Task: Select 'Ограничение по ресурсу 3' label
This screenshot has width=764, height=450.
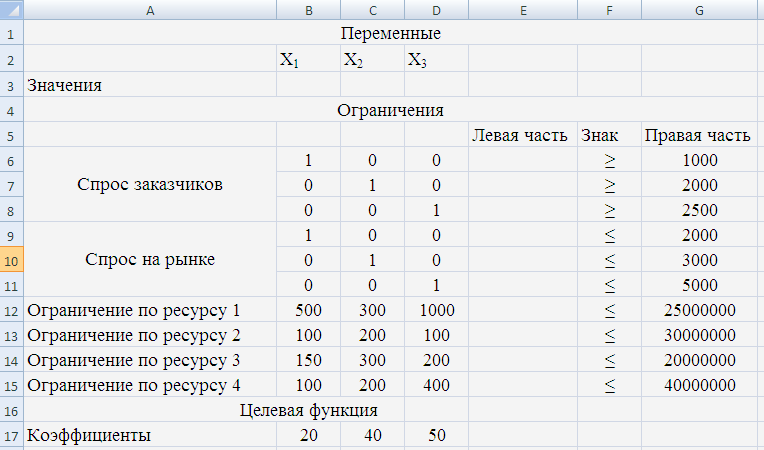Action: pyautogui.click(x=150, y=360)
